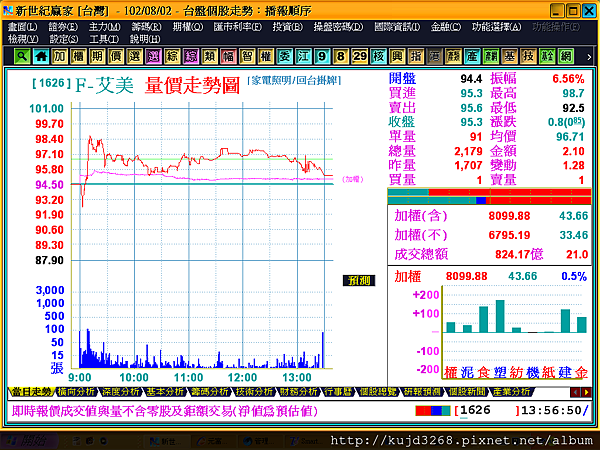Switch to the 基本分析 tab
This screenshot has height=450, width=600.
(165, 392)
